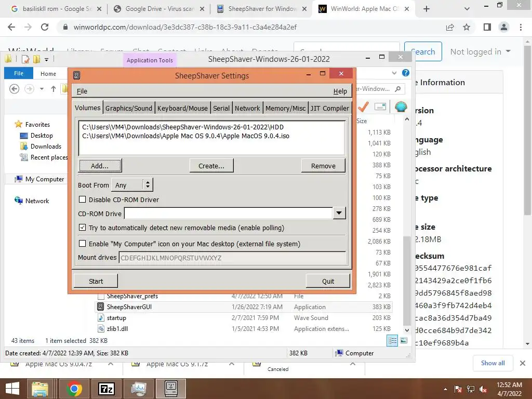The width and height of the screenshot is (532, 399).
Task: Select the HDD volume path entry
Action: point(183,127)
